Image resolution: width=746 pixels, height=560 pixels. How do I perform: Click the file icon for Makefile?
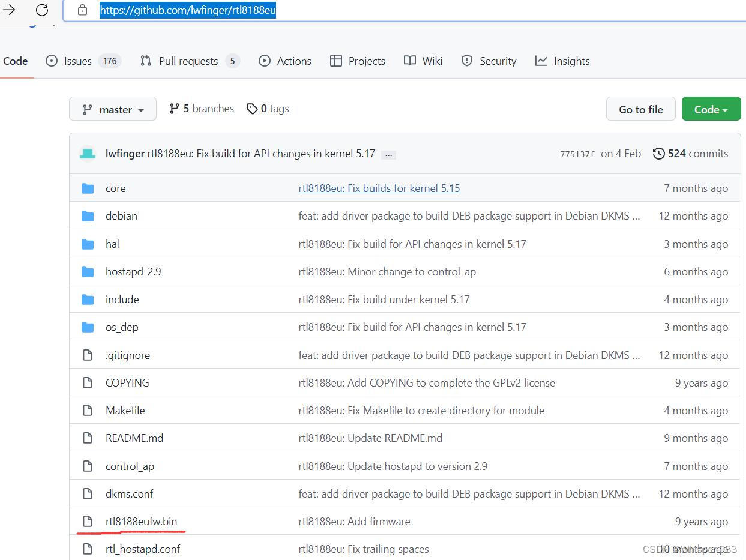coord(88,411)
